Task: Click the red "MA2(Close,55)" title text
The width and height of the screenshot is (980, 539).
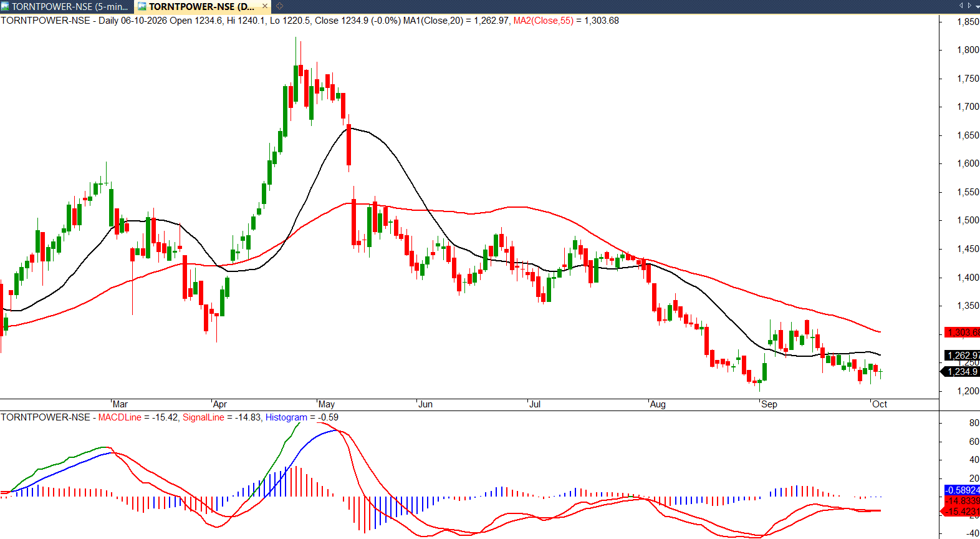Action: (x=543, y=21)
